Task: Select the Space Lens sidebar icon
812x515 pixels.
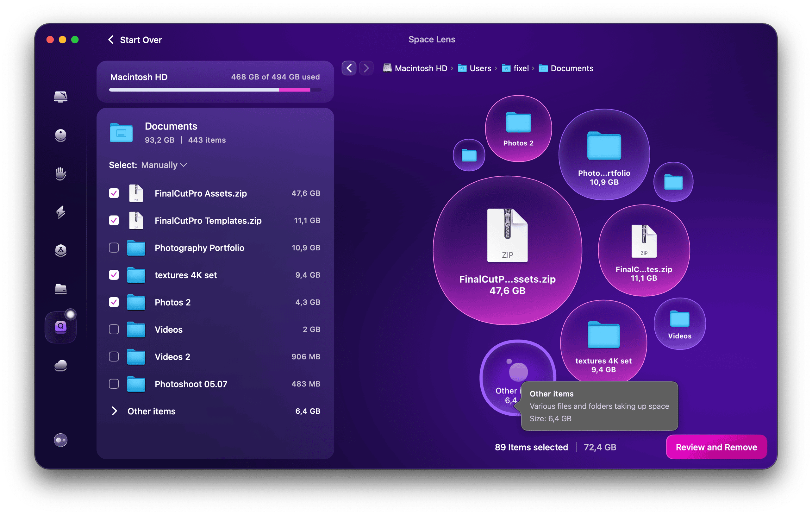Action: (61, 327)
